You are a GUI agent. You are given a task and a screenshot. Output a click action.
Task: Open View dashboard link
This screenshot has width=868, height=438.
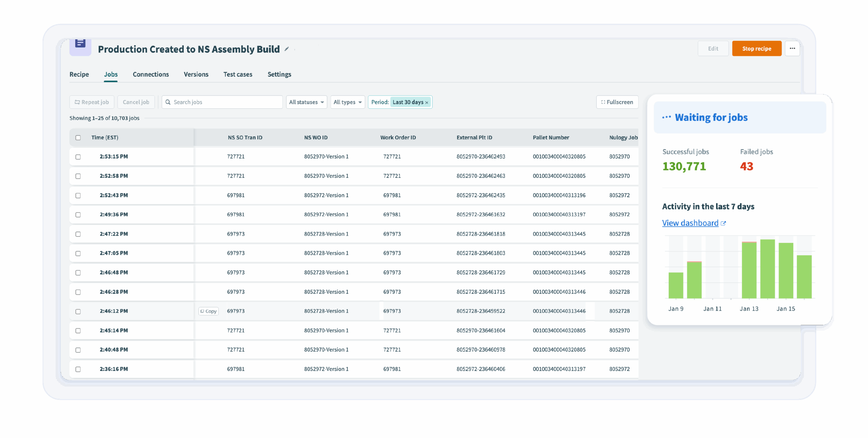(x=690, y=223)
